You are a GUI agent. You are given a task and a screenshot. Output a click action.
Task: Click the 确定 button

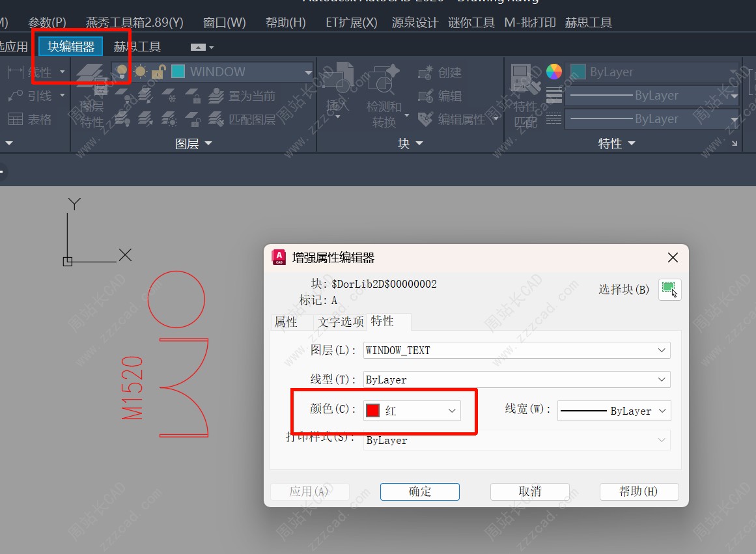419,492
